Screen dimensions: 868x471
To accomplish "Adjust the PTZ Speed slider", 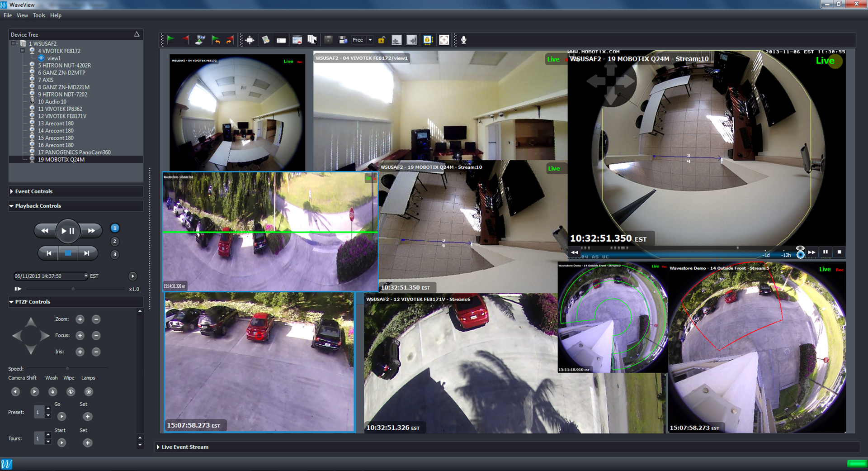I will point(67,368).
